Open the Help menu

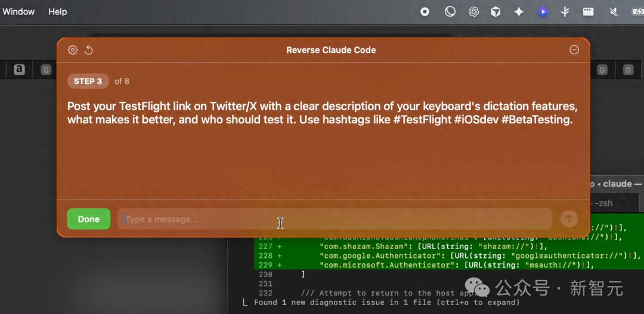(57, 12)
